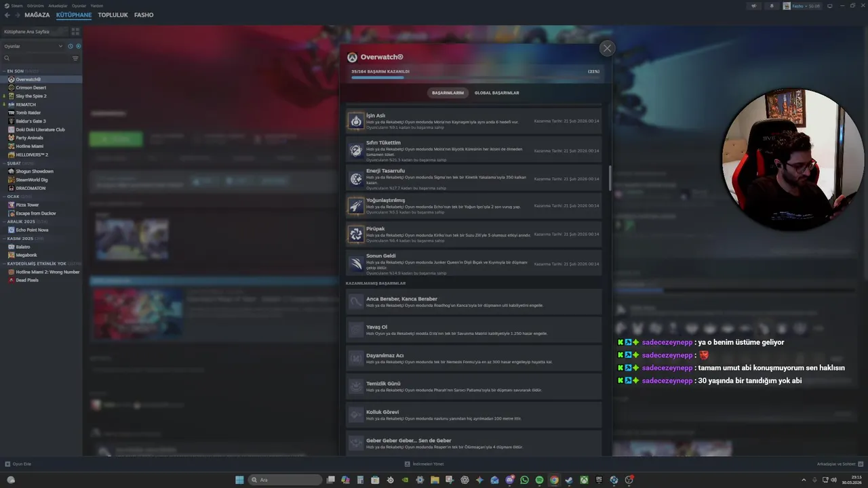Select Pizza Tower in the library
The image size is (868, 488).
coord(42,205)
